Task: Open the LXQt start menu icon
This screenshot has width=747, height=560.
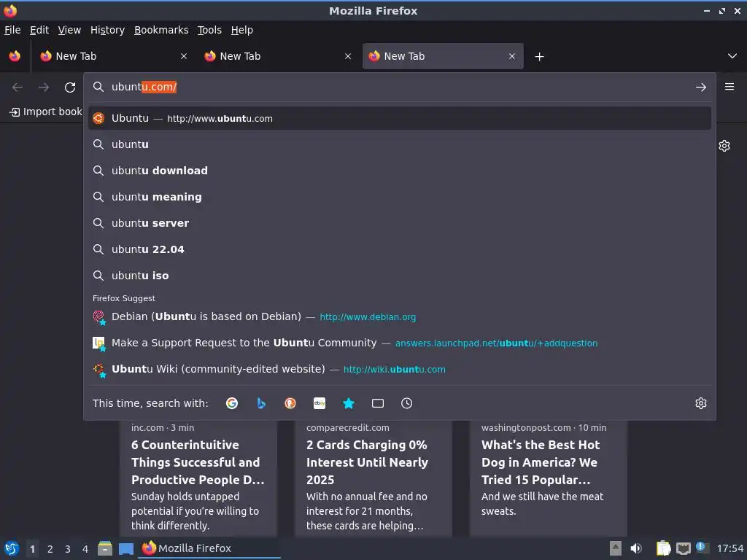Action: click(x=12, y=548)
